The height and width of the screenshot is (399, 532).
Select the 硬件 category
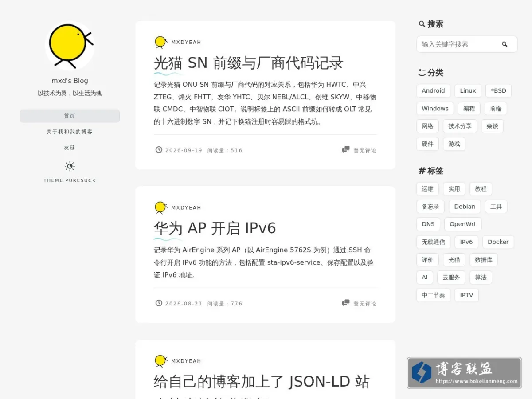[x=427, y=144]
